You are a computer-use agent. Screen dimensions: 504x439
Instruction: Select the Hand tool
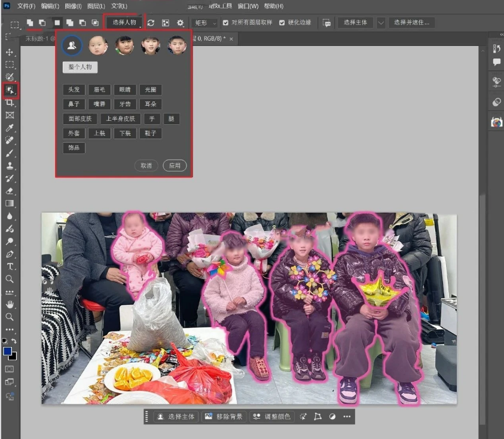pos(10,304)
